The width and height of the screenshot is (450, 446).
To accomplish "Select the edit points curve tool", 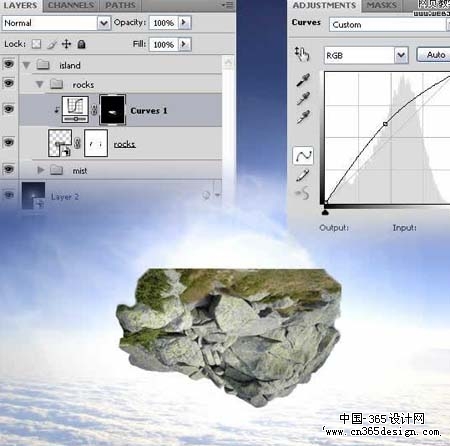I will point(303,156).
